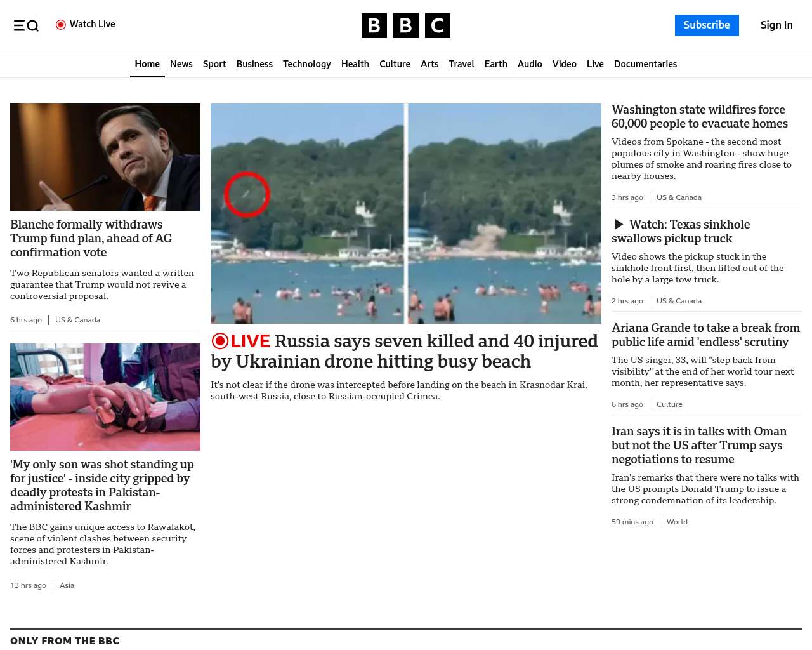Click US & Canada tag under Blanche story

click(77, 320)
